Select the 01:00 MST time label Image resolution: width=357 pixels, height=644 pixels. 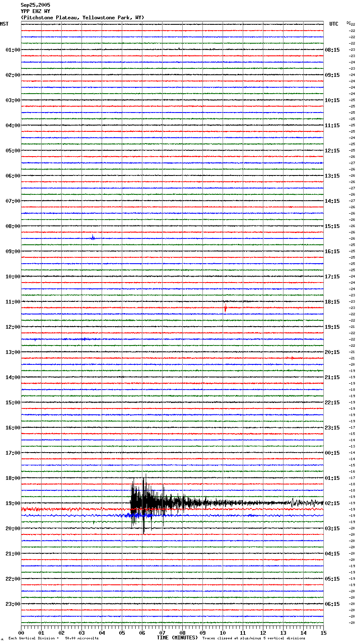point(13,50)
